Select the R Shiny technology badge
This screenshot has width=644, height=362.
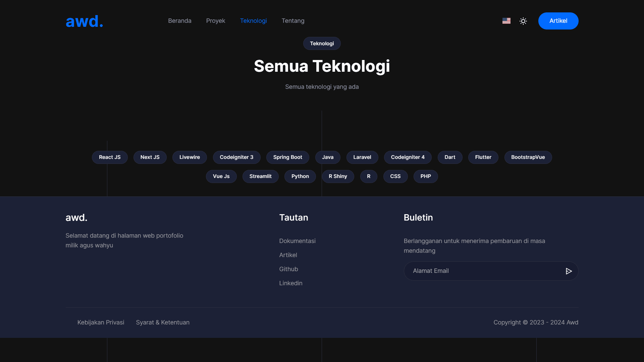click(x=338, y=176)
